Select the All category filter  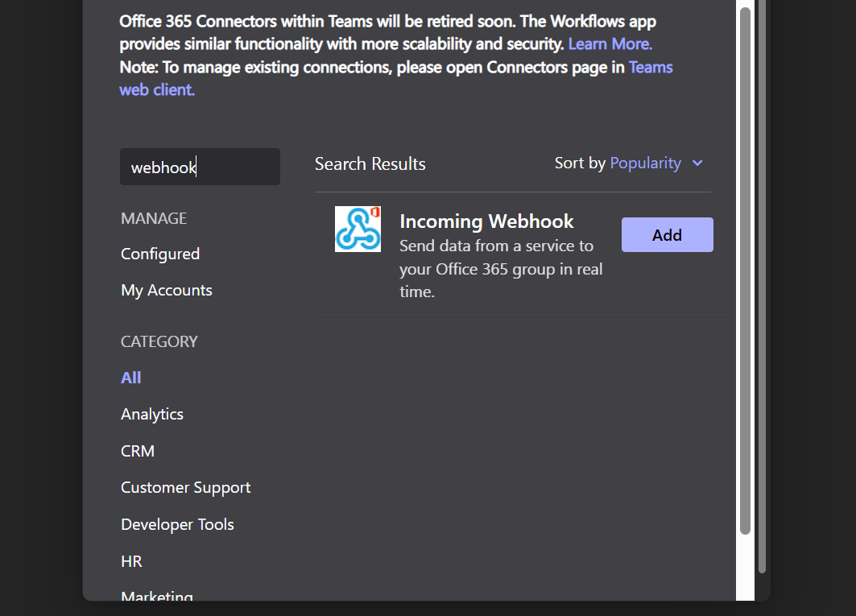click(x=130, y=377)
